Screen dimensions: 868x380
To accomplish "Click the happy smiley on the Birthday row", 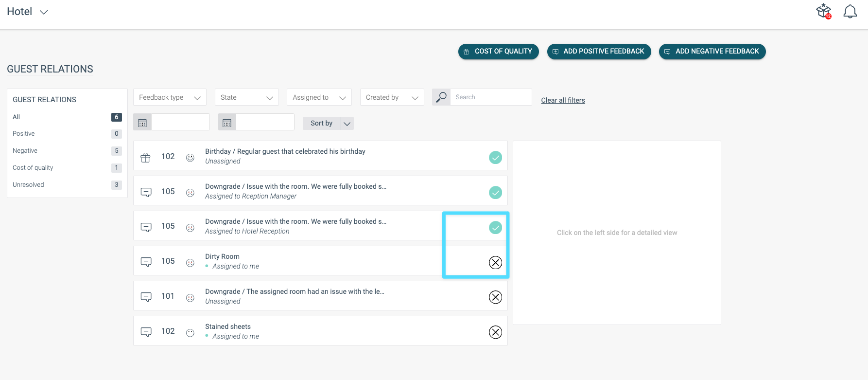I will [x=191, y=158].
